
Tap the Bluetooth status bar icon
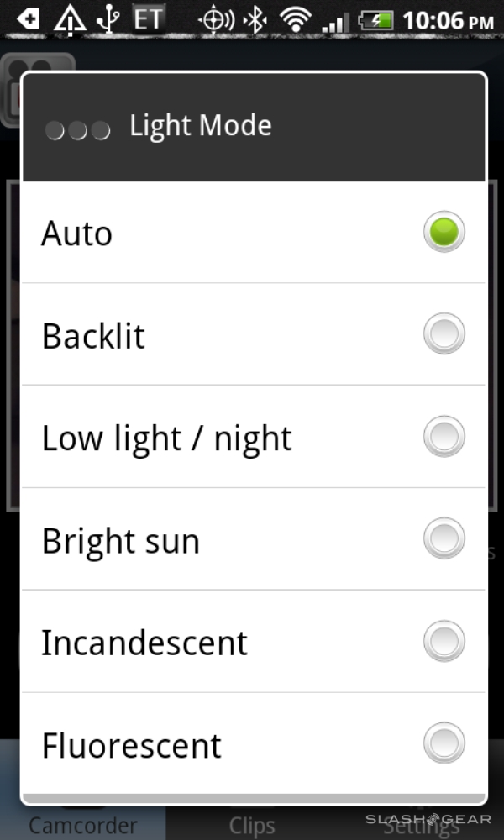(255, 20)
